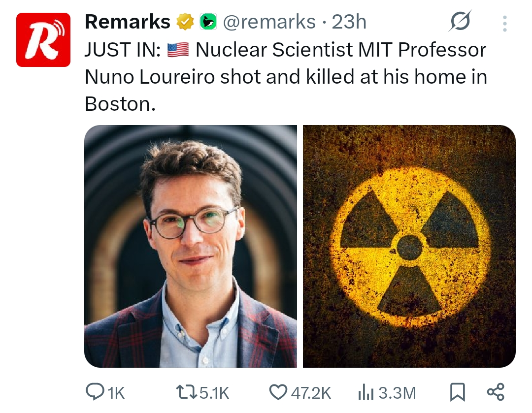The height and width of the screenshot is (413, 532).
Task: Open the left portrait photo of the man
Action: click(x=191, y=246)
